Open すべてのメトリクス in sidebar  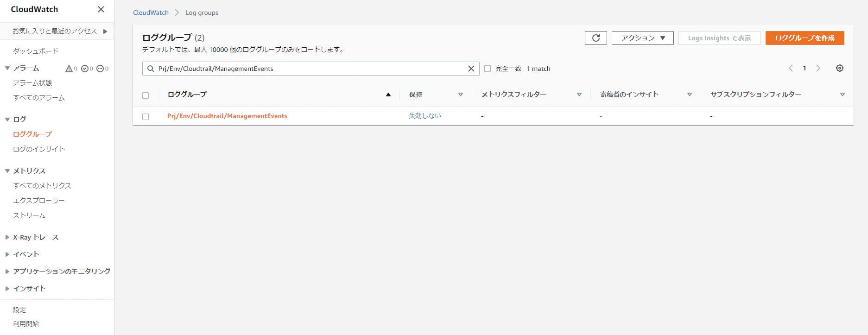coord(42,186)
